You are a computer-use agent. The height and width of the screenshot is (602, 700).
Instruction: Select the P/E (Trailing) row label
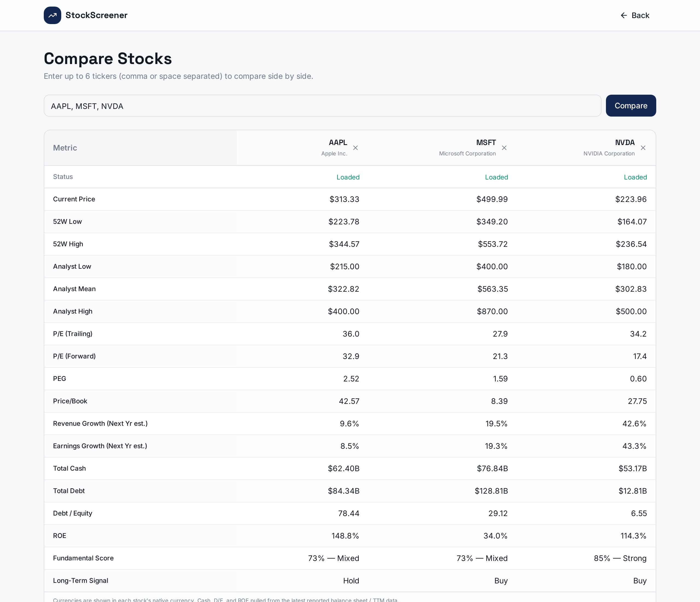(x=73, y=334)
